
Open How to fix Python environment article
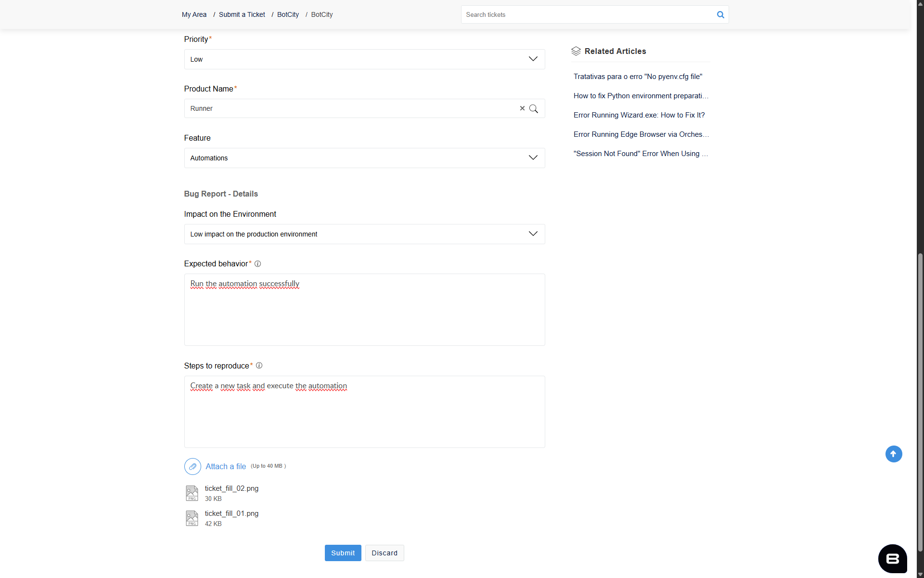tap(641, 96)
